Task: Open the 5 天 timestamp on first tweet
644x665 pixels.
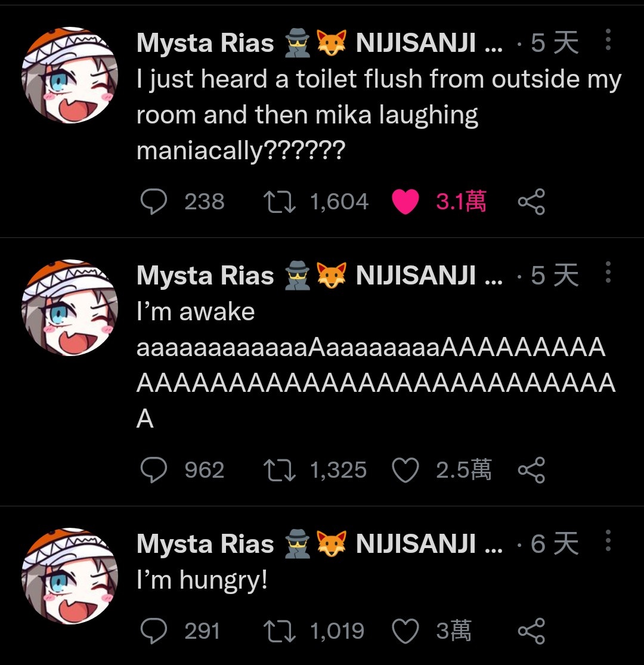Action: point(555,43)
